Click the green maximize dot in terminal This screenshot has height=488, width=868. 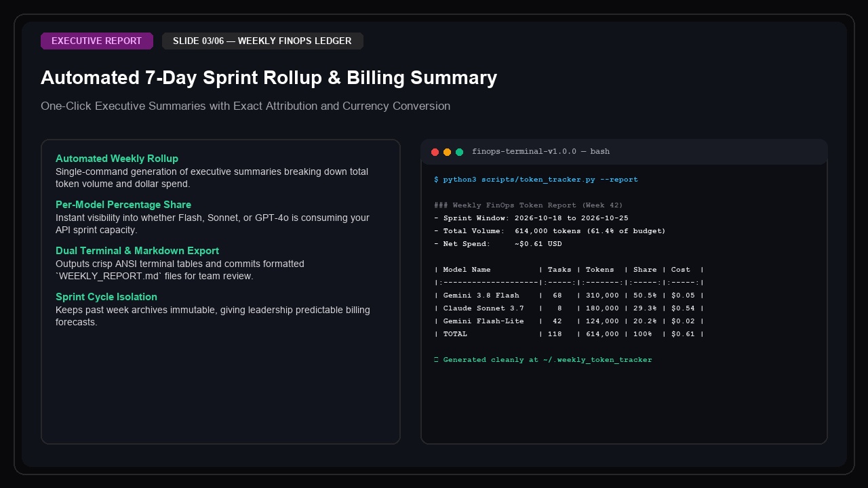(459, 152)
